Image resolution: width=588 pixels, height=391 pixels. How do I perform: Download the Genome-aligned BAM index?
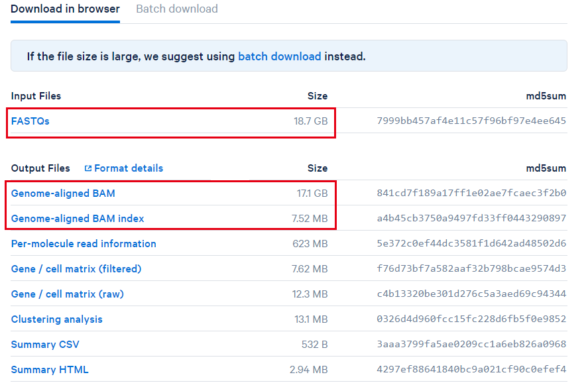[x=78, y=218]
